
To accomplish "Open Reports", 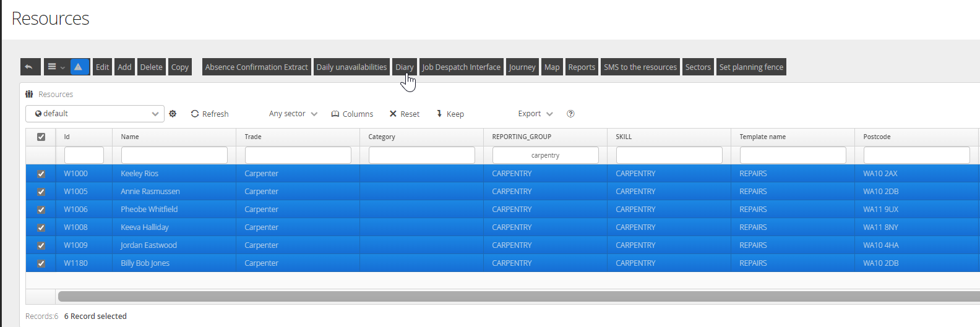I will click(582, 67).
